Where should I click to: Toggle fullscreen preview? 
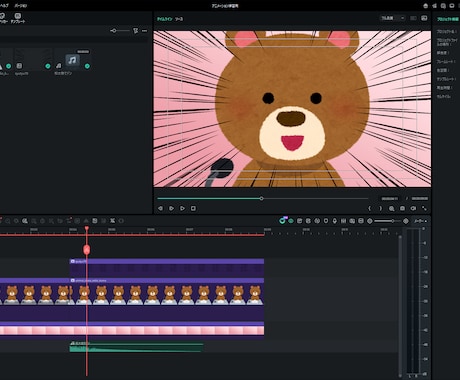tap(424, 208)
